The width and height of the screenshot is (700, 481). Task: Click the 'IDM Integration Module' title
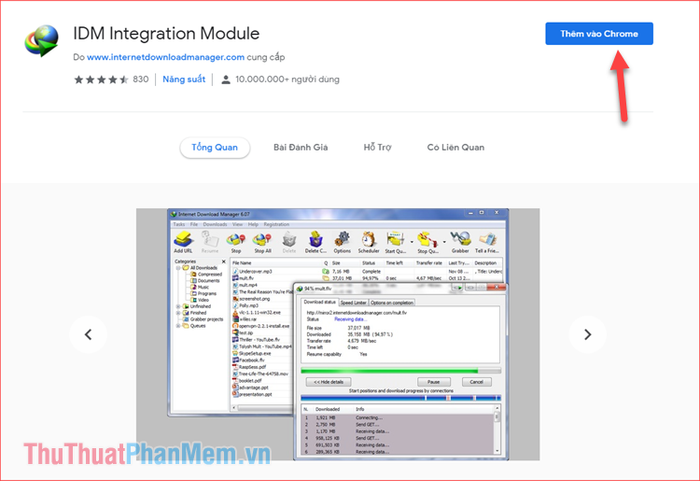tap(166, 33)
